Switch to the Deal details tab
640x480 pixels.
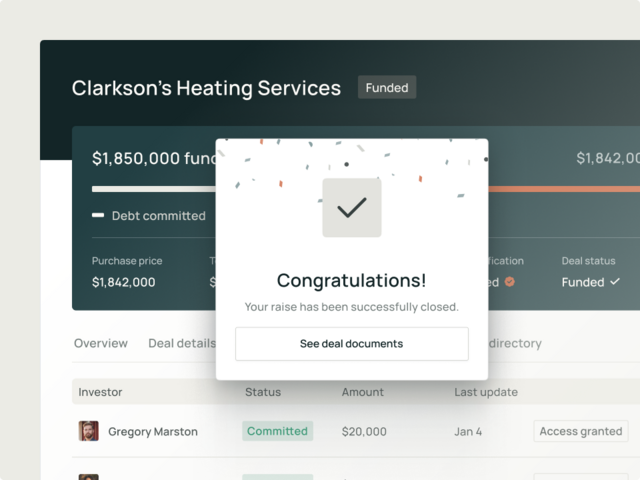[x=182, y=343]
